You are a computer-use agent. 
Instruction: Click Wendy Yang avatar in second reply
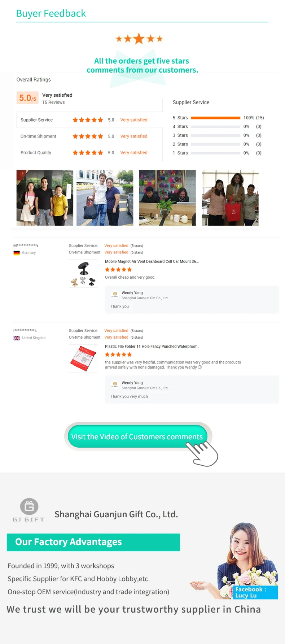[x=115, y=384]
